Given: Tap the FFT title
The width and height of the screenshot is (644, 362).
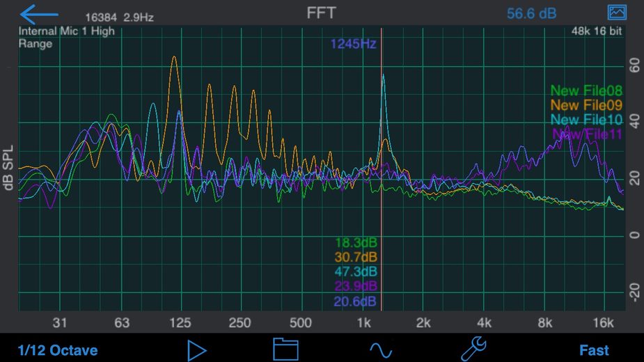Looking at the screenshot, I should tap(322, 13).
